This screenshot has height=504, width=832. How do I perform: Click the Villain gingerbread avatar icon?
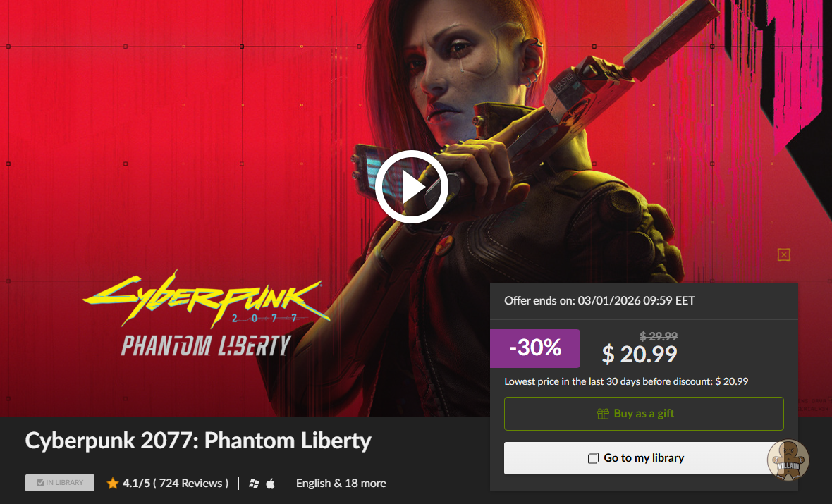coord(788,460)
